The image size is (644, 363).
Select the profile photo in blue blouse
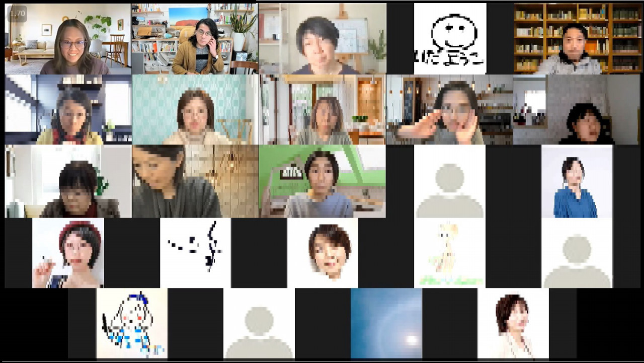pos(577,181)
